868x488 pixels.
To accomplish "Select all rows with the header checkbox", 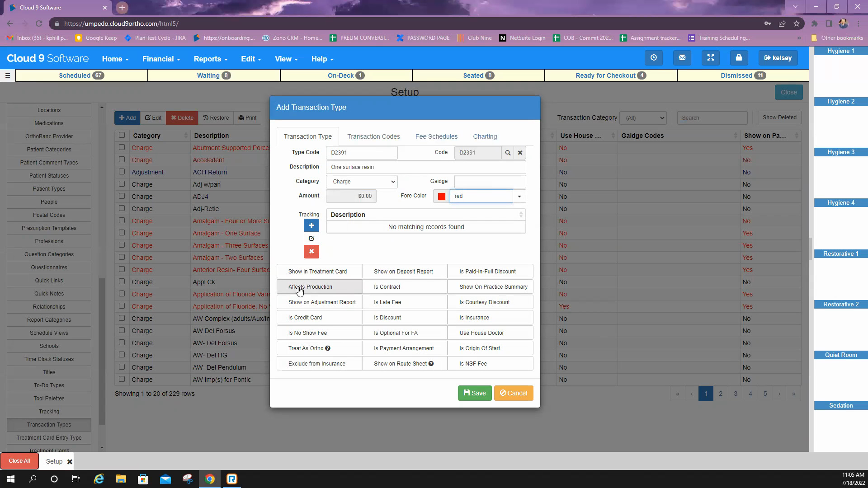I will pyautogui.click(x=122, y=135).
